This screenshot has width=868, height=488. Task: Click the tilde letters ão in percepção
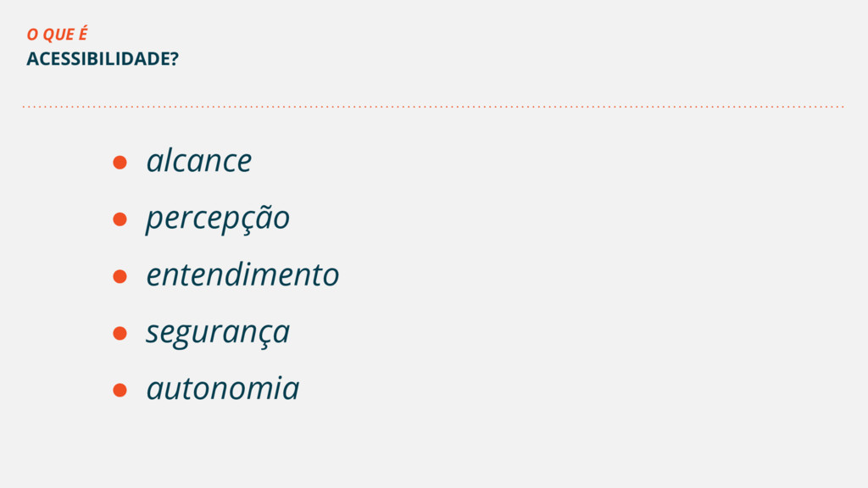click(272, 218)
